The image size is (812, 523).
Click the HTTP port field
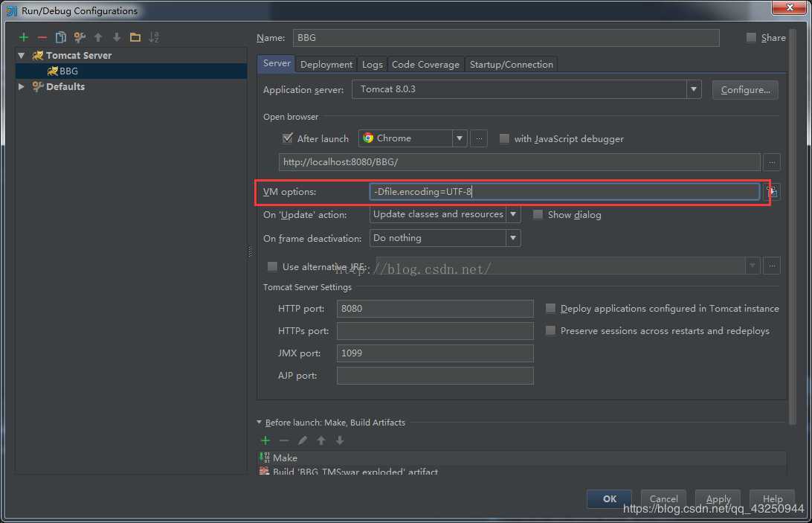(x=435, y=309)
